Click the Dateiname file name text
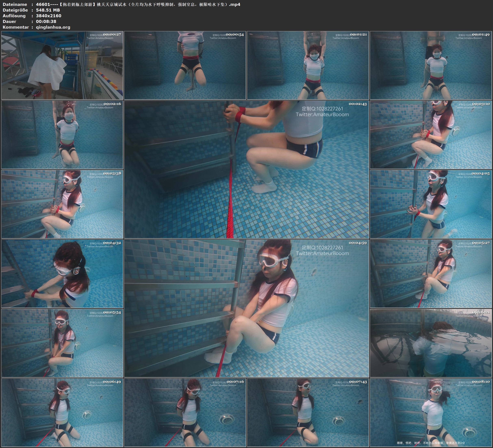The image size is (493, 448). (138, 4)
